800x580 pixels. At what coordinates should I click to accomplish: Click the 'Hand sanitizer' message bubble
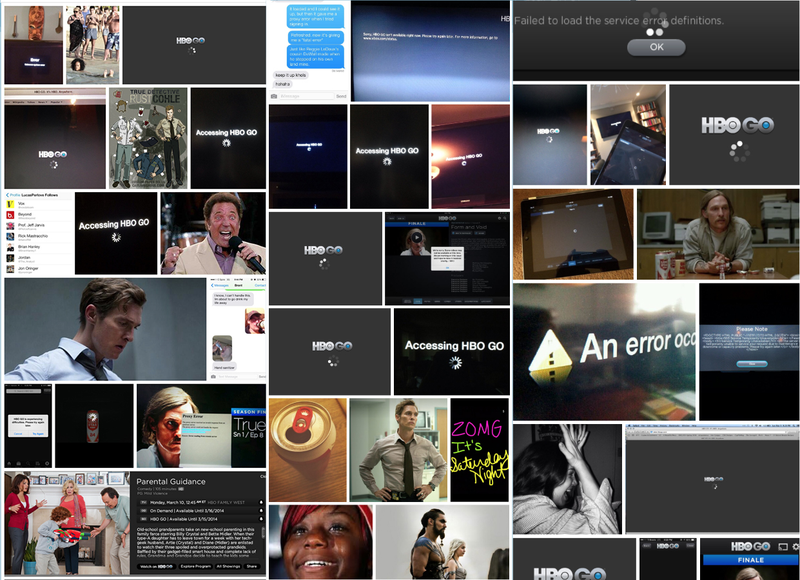click(224, 367)
